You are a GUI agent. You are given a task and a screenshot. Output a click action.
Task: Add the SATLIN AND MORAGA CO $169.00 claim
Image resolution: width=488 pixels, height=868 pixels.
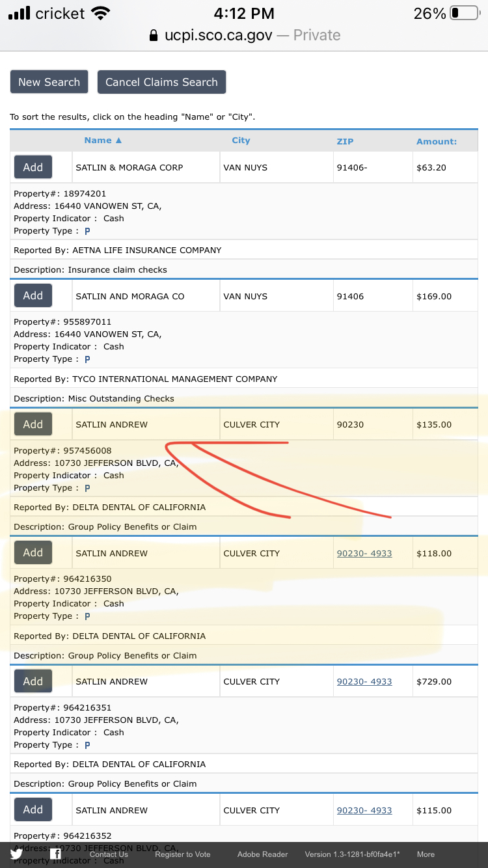pyautogui.click(x=33, y=295)
